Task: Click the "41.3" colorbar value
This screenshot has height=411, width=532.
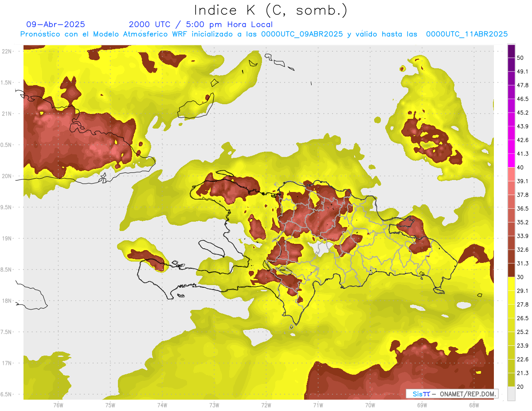Action: pyautogui.click(x=523, y=154)
